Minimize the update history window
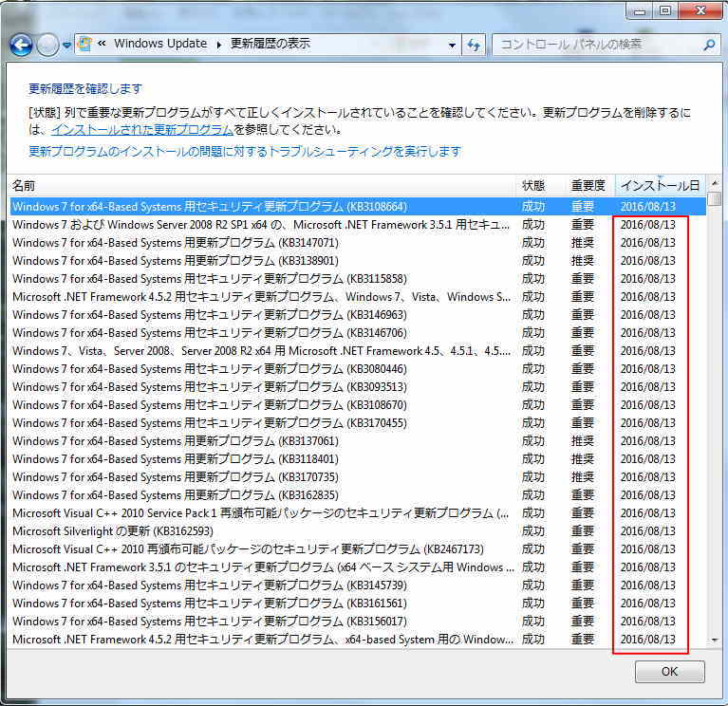The width and height of the screenshot is (728, 706). pos(641,10)
